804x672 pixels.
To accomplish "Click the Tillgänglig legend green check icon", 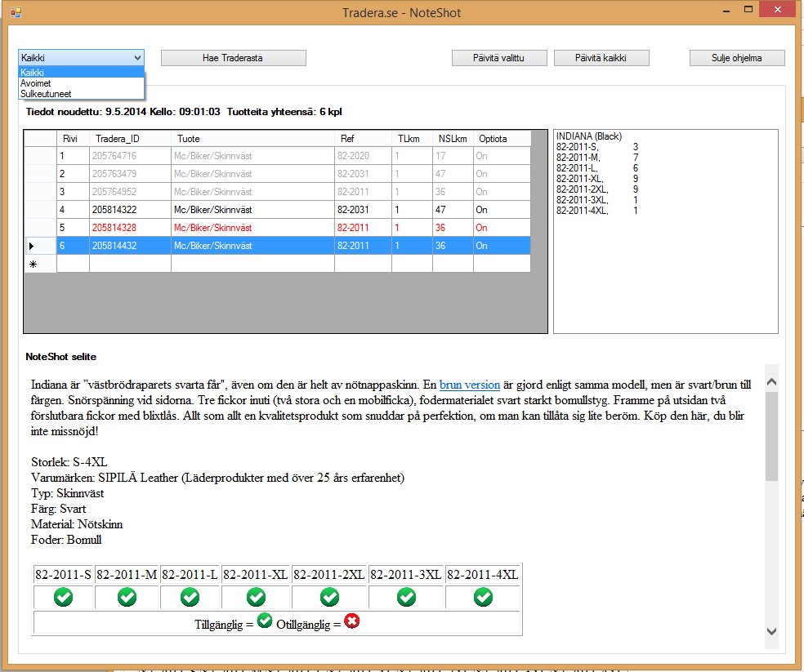I will [x=265, y=621].
